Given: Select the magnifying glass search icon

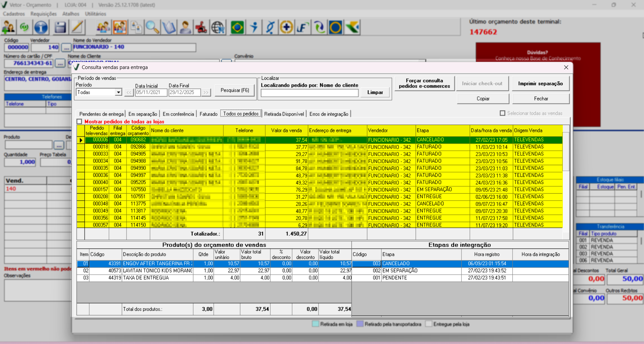Looking at the screenshot, I should (152, 27).
